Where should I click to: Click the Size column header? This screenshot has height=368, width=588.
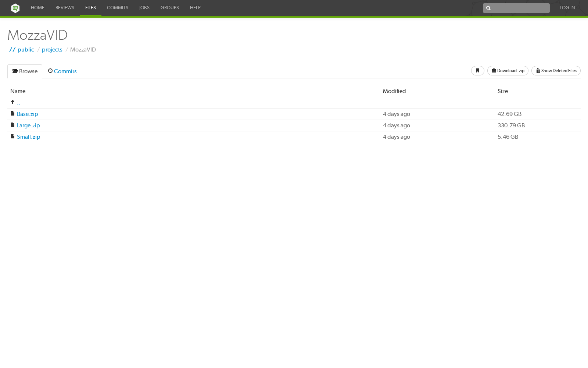503,91
